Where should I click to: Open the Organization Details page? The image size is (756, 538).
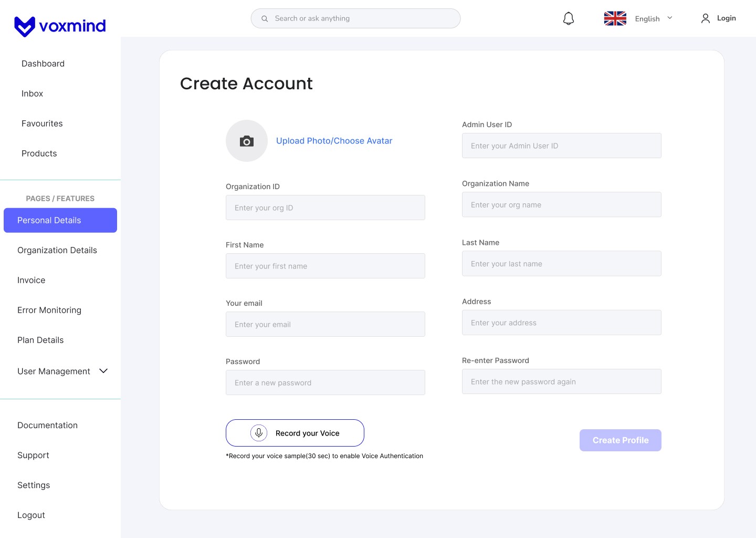pos(57,250)
